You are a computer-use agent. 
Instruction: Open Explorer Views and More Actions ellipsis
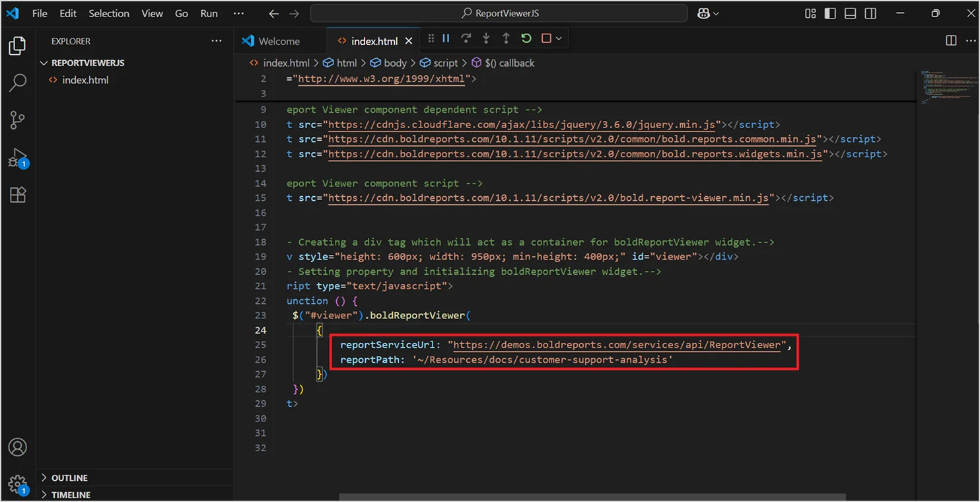pos(217,41)
